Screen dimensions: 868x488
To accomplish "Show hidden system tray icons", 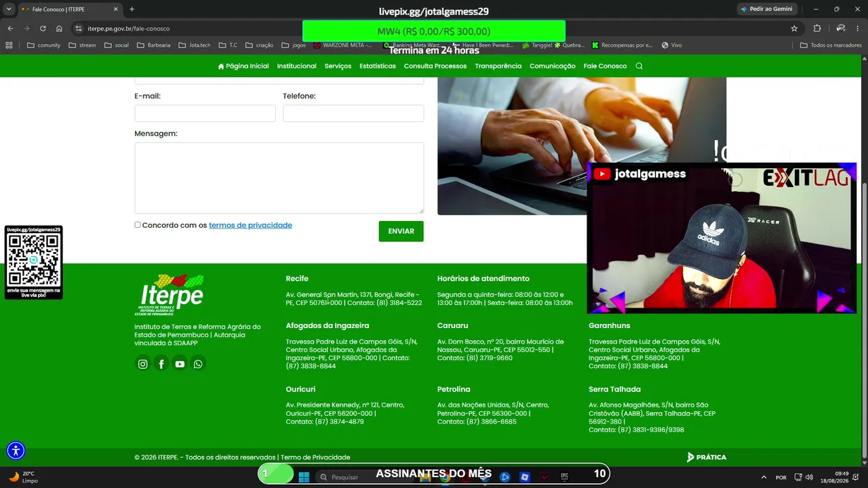I will pyautogui.click(x=764, y=477).
